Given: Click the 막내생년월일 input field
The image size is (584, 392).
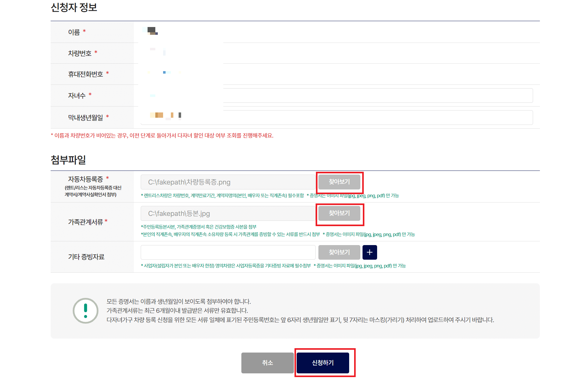Looking at the screenshot, I should [337, 117].
